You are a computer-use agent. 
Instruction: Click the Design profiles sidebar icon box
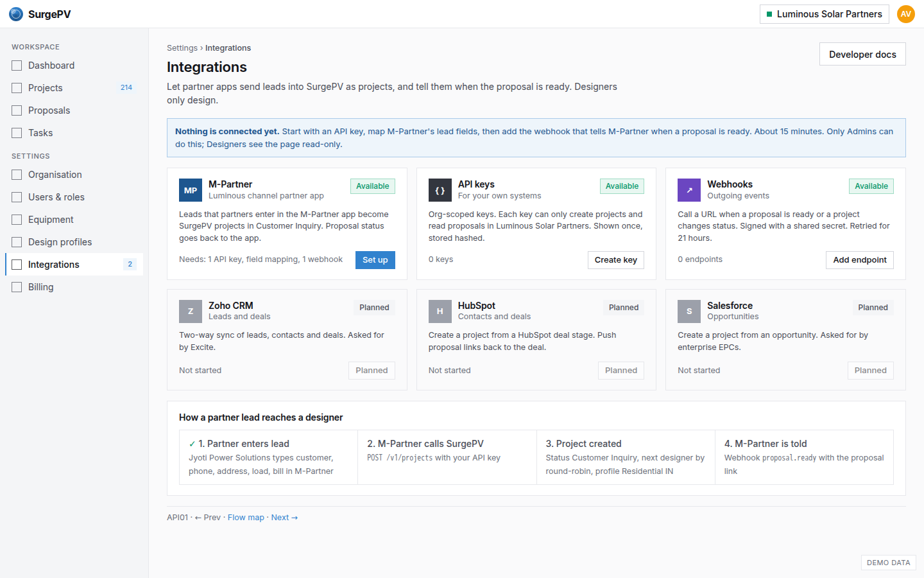point(17,242)
